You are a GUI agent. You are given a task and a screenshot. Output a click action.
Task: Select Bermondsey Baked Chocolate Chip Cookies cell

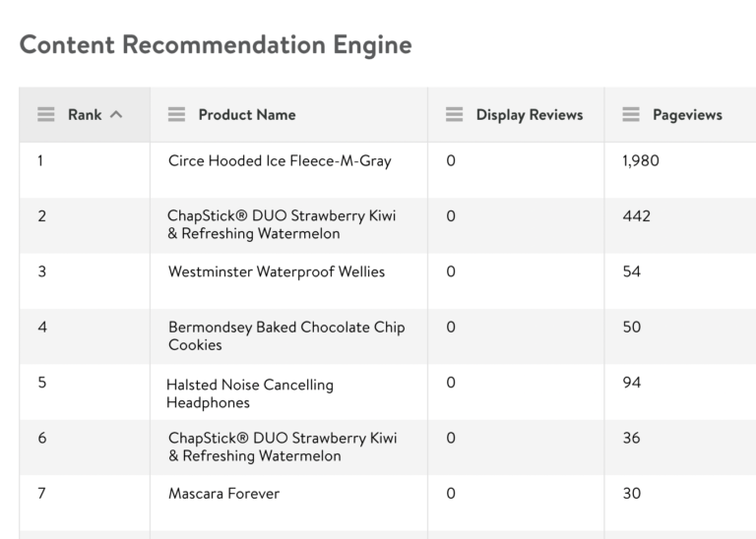pyautogui.click(x=286, y=335)
